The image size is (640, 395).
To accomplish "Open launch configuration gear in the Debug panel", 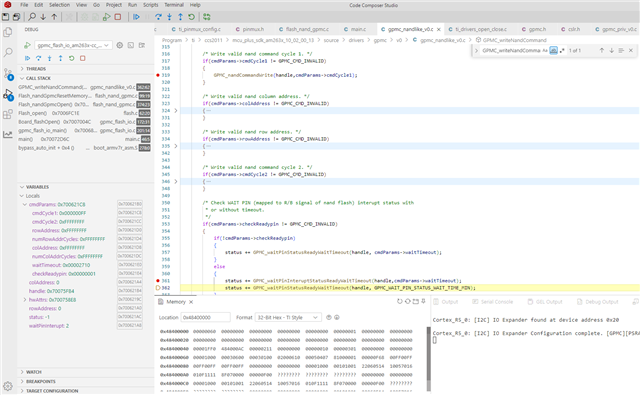I will pos(120,45).
